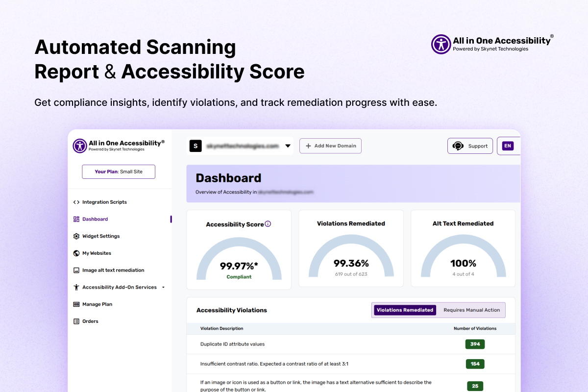Open the Accessibility Score info tooltip

pyautogui.click(x=268, y=224)
